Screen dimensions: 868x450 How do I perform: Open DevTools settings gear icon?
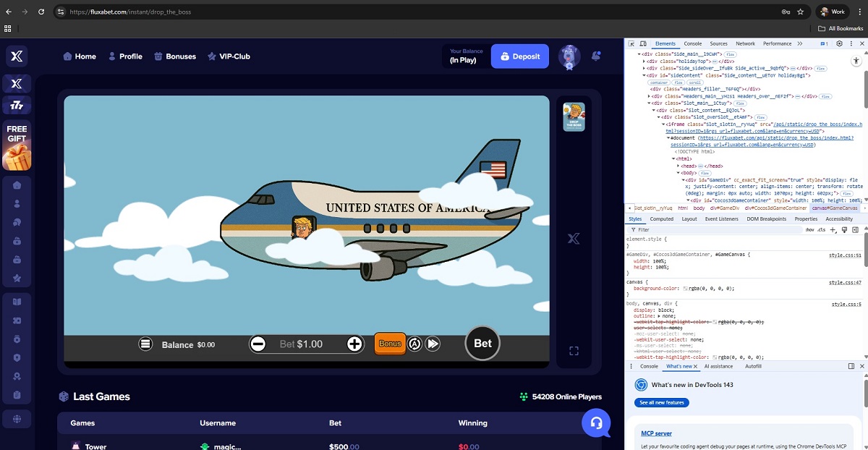(x=840, y=43)
